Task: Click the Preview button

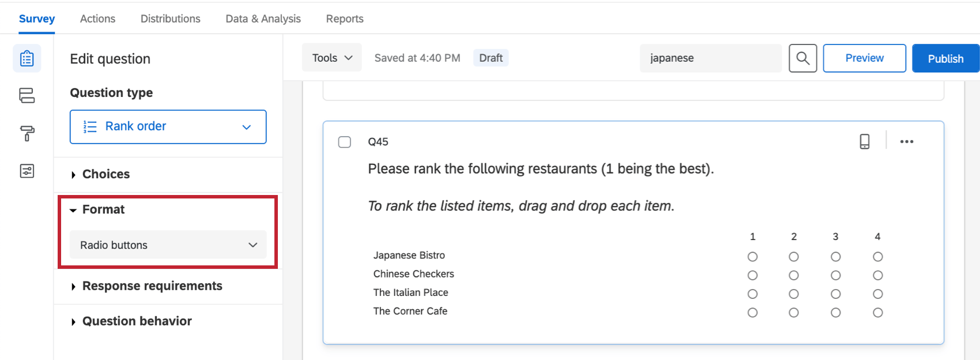Action: 864,58
